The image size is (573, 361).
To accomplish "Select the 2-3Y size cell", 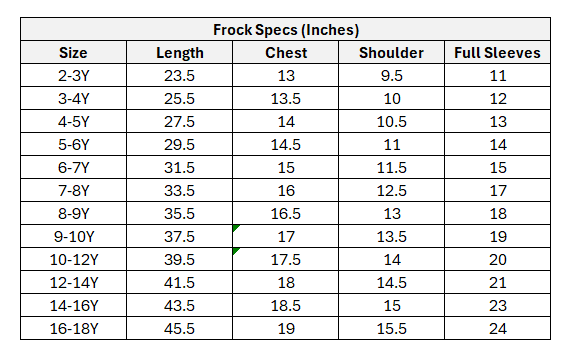I will (73, 75).
